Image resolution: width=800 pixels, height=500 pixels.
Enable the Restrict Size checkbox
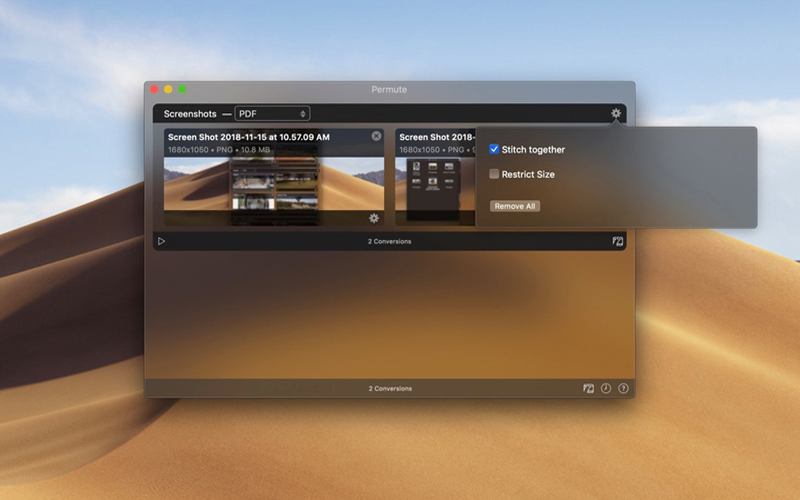[494, 174]
